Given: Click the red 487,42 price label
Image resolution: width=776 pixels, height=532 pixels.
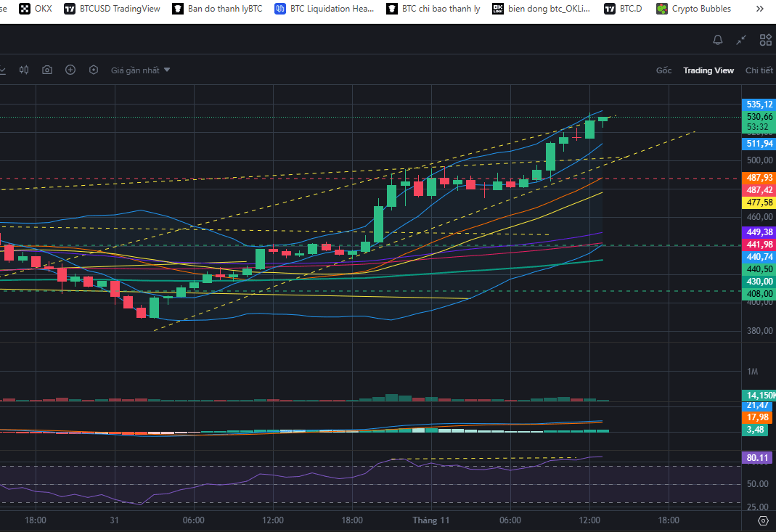Looking at the screenshot, I should pos(759,190).
